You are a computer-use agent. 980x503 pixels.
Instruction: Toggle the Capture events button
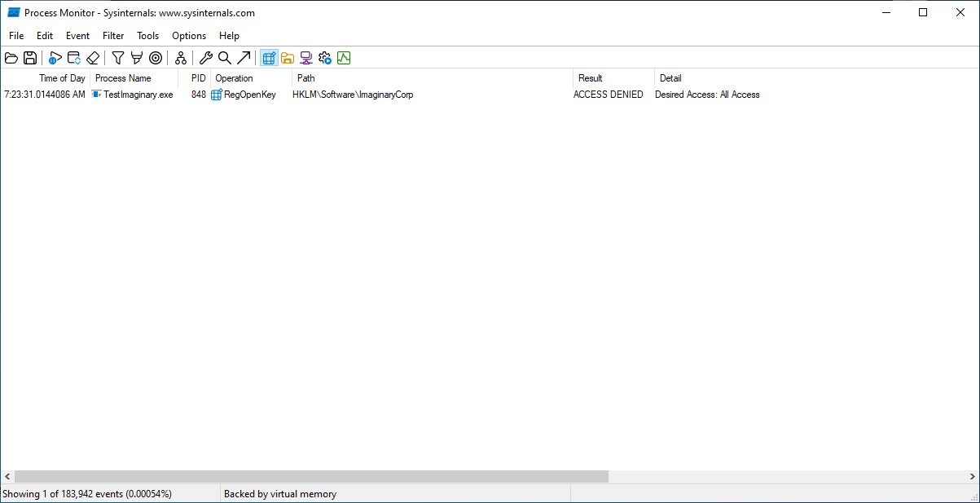pyautogui.click(x=55, y=58)
